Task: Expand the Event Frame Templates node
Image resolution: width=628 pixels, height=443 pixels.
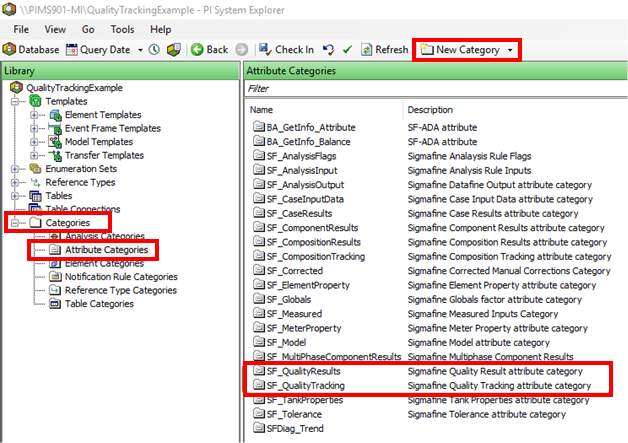Action: pyautogui.click(x=34, y=129)
